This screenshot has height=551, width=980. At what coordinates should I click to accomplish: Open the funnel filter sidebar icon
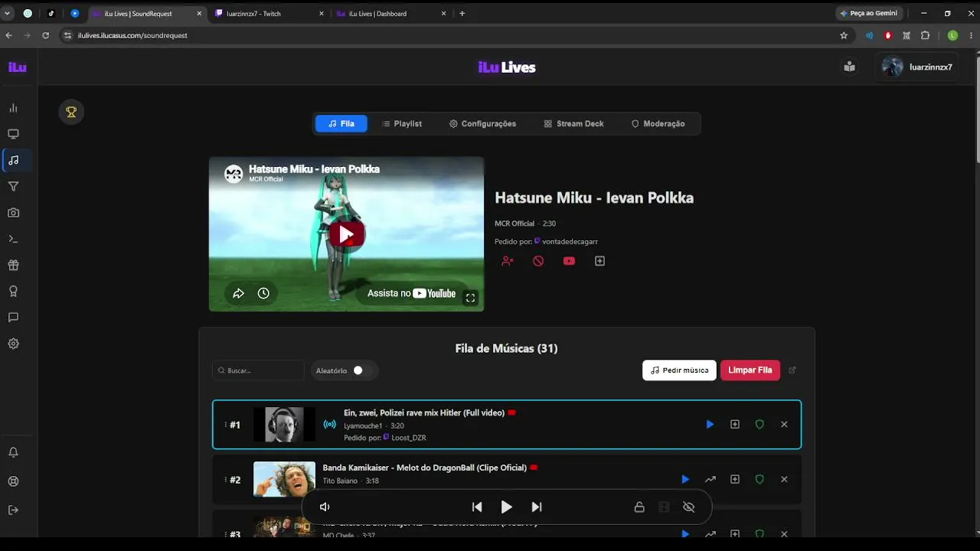click(x=13, y=187)
